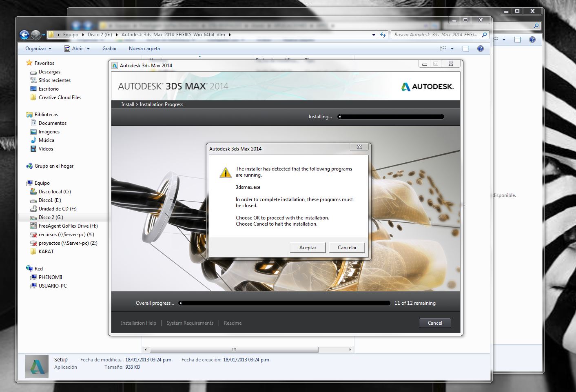Click the horizontal scrollbar thumb in file list

tap(234, 350)
